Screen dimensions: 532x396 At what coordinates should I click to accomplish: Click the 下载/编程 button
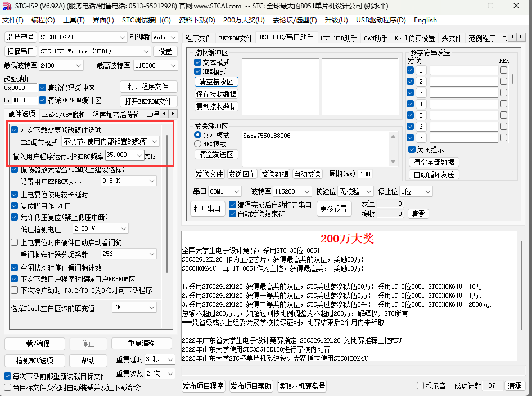(x=35, y=344)
